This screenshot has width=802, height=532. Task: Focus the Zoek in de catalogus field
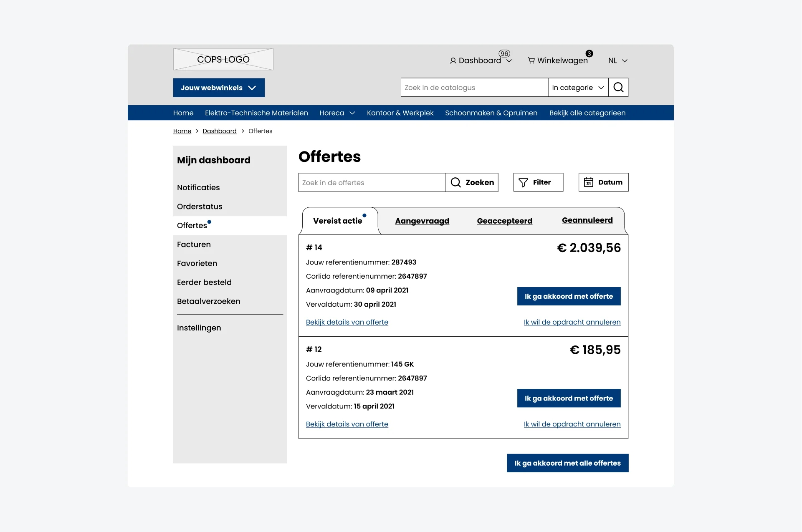474,88
